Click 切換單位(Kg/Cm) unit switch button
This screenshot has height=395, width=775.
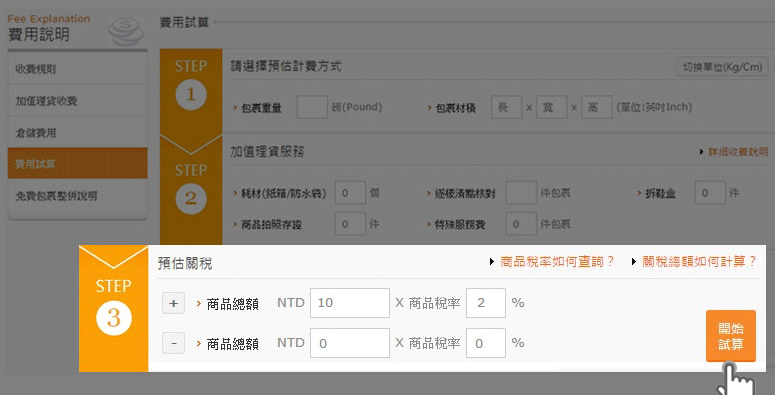[x=722, y=67]
